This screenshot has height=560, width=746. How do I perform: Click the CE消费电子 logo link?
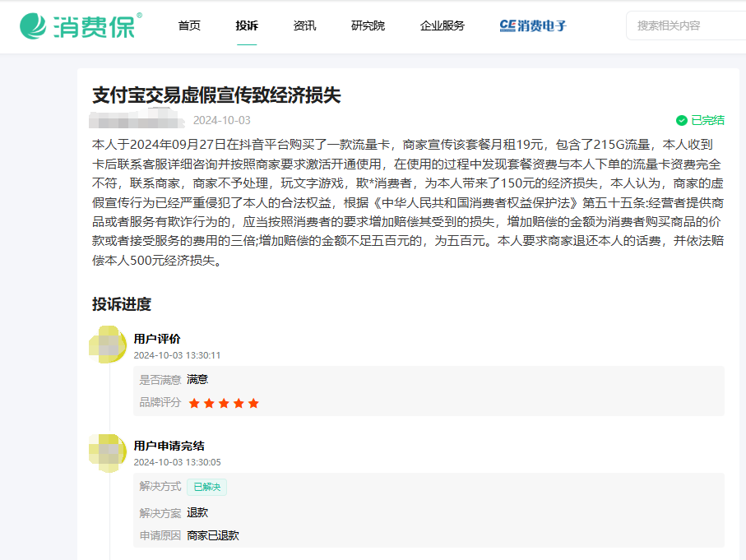click(x=533, y=25)
